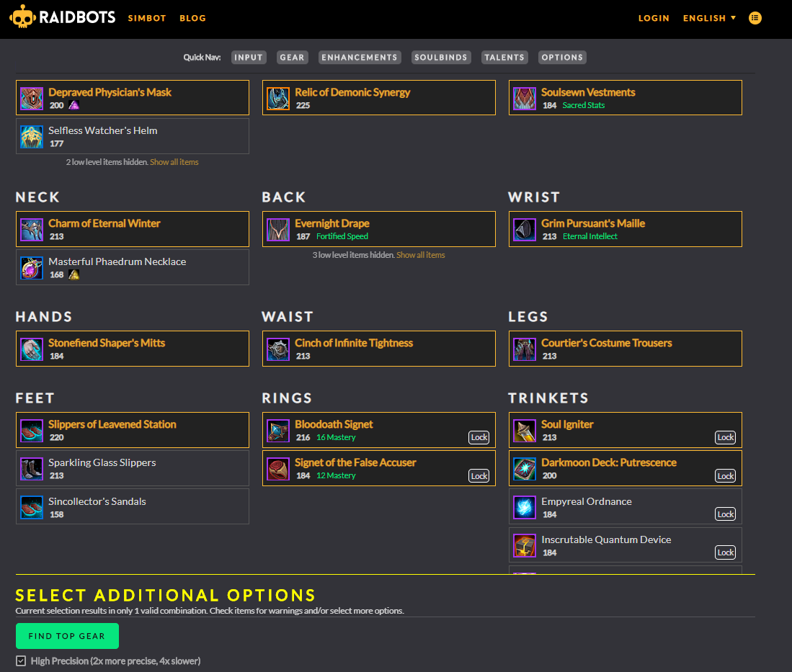Lock the Empyreal Ordnance trinket

click(725, 514)
